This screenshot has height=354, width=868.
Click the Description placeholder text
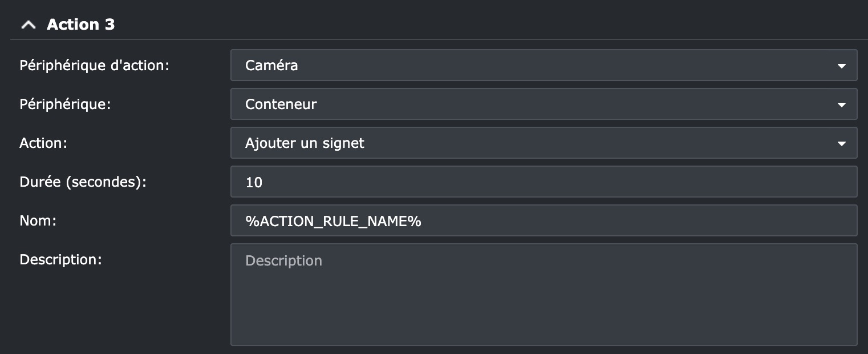point(283,260)
